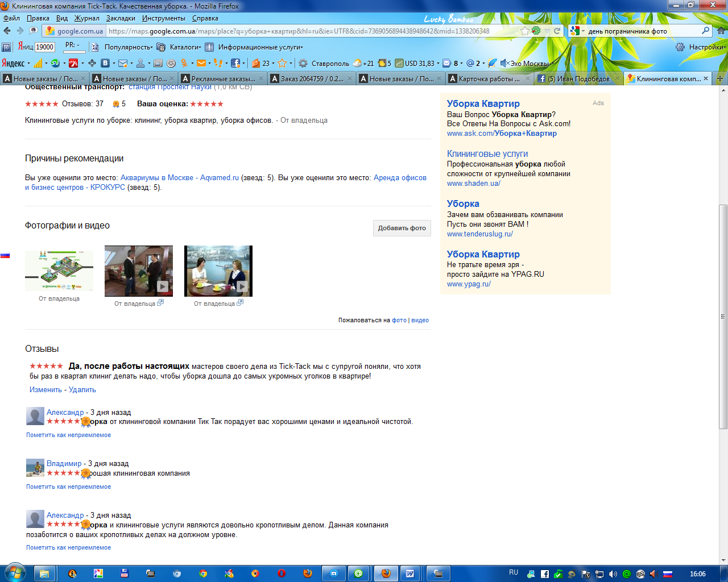Click the gear icon next to Ставрополь
This screenshot has height=582, width=728.
coord(303,63)
